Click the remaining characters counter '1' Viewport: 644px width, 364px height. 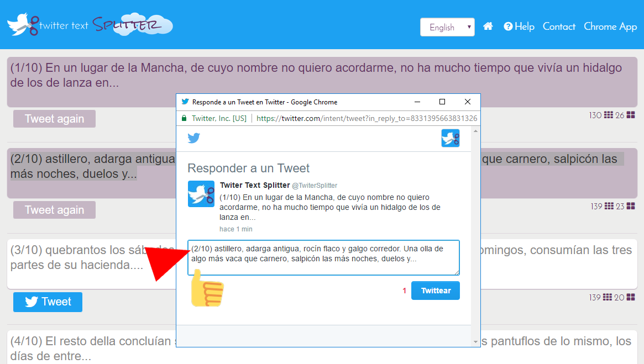click(405, 291)
